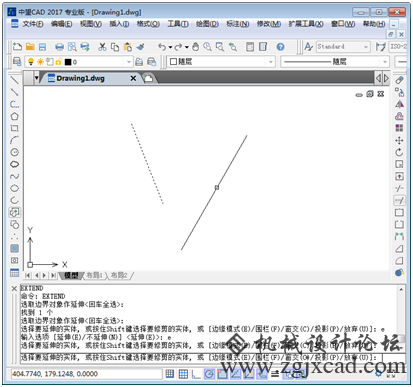The image size is (413, 387).
Task: Open the linetype 随层 dropdown
Action: click(x=335, y=62)
